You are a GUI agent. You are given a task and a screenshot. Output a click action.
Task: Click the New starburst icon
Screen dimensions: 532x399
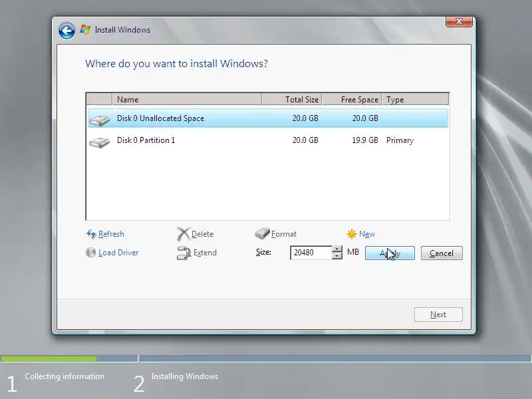pos(352,234)
